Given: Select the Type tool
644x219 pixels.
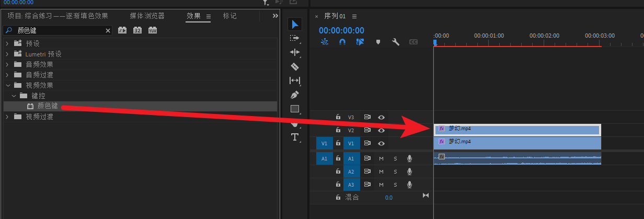Looking at the screenshot, I should click(x=294, y=137).
